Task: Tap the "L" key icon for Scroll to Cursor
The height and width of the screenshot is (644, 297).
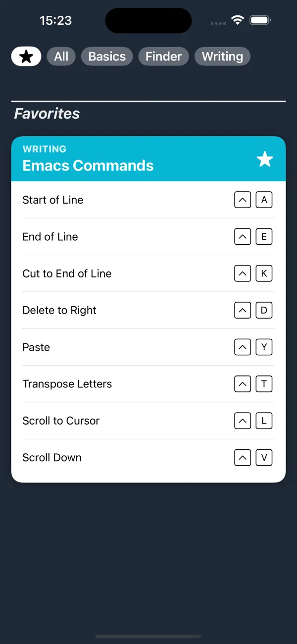Action: (x=264, y=421)
